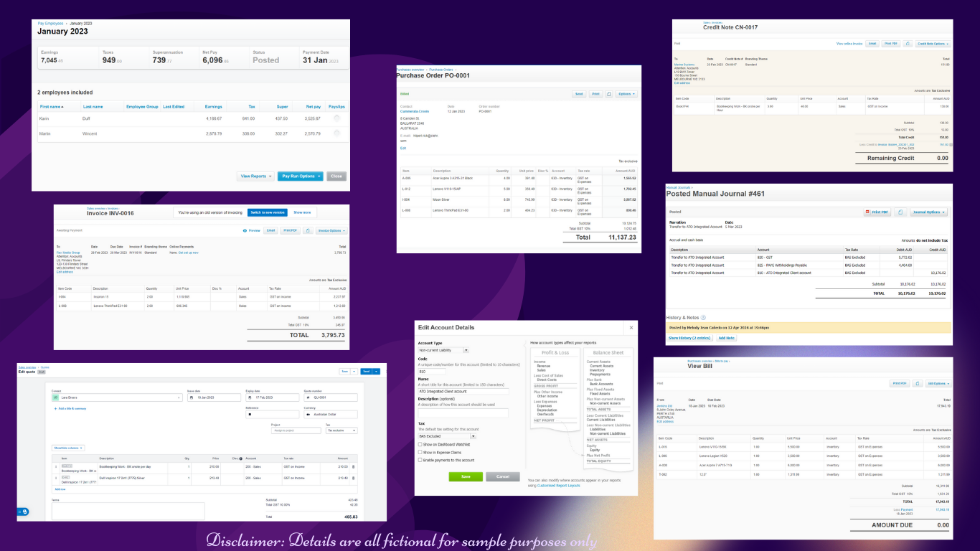Sort pay run by Last name column
The height and width of the screenshot is (551, 980).
(x=93, y=106)
